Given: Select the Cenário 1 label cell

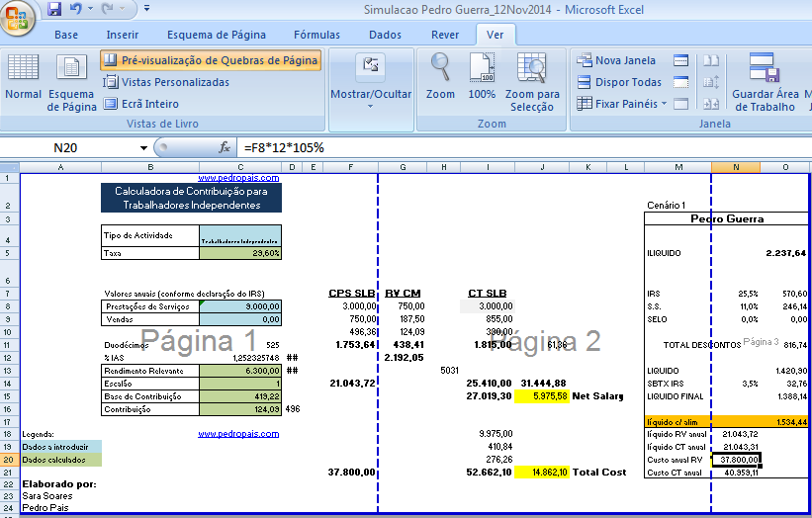Looking at the screenshot, I should click(667, 205).
